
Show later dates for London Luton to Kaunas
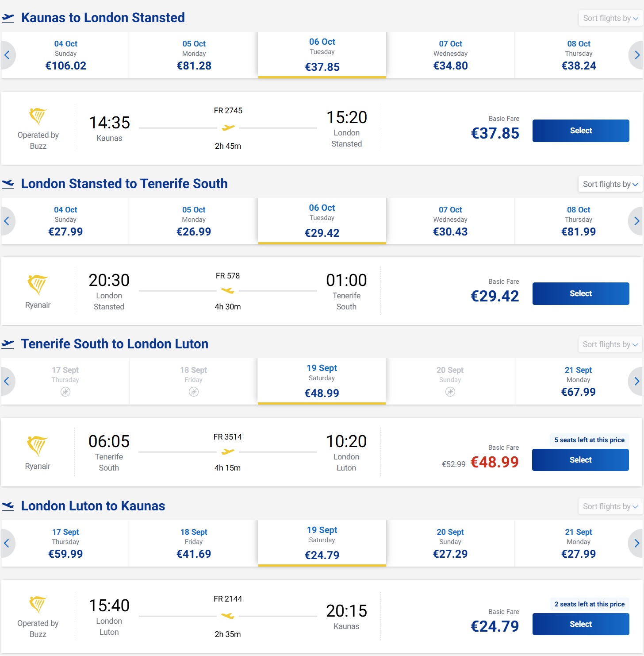click(636, 543)
